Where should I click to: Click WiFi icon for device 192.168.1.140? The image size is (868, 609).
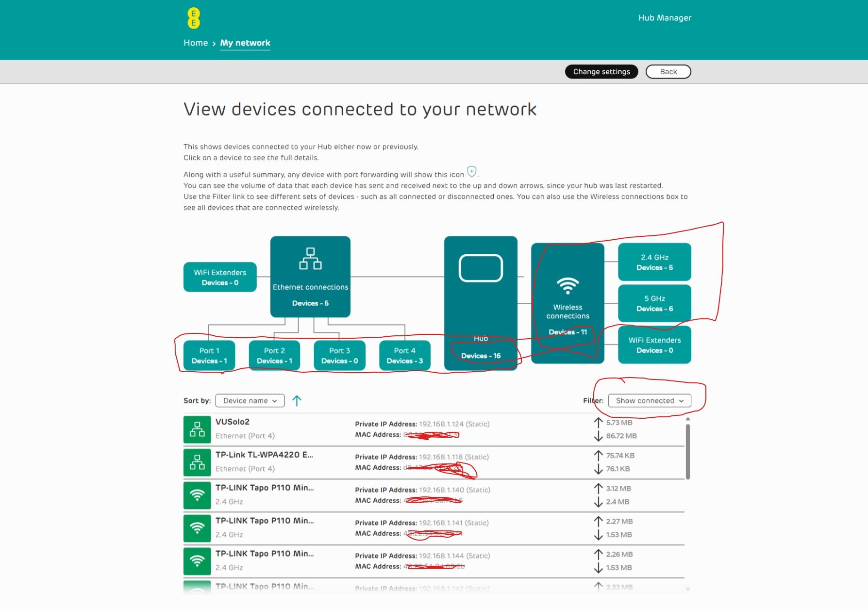point(197,495)
